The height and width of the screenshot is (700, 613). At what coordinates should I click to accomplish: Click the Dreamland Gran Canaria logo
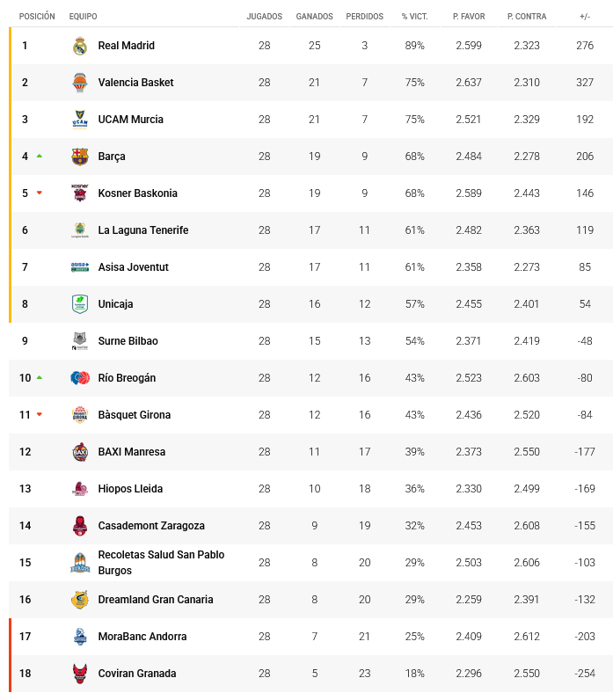coord(80,600)
